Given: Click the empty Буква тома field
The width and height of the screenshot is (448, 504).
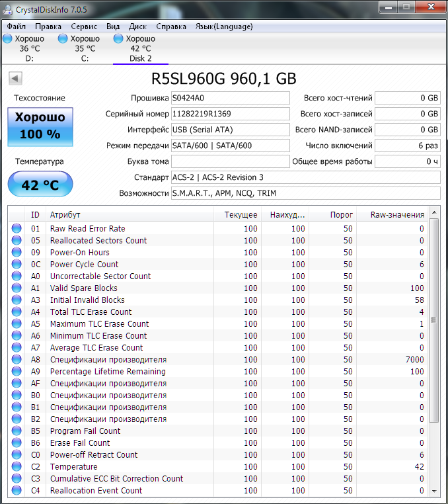Looking at the screenshot, I should 230,161.
